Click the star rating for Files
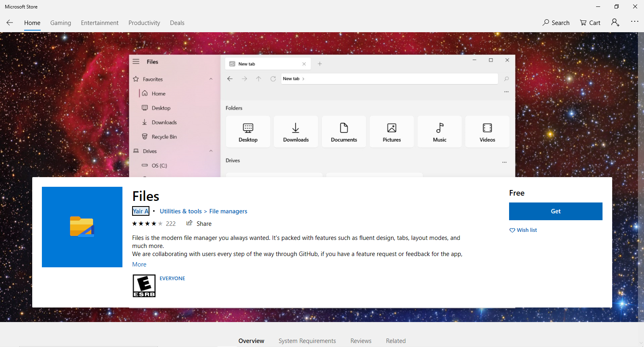 pyautogui.click(x=147, y=223)
